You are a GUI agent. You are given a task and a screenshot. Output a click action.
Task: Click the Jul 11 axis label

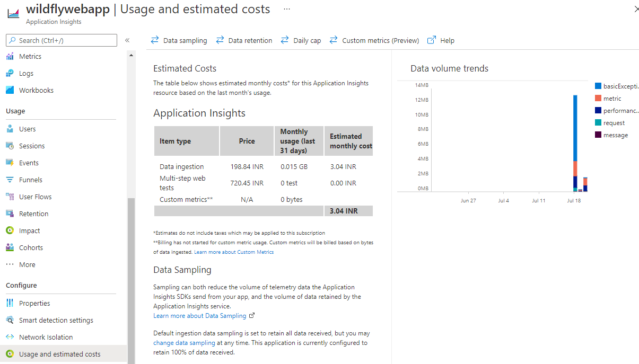point(539,201)
